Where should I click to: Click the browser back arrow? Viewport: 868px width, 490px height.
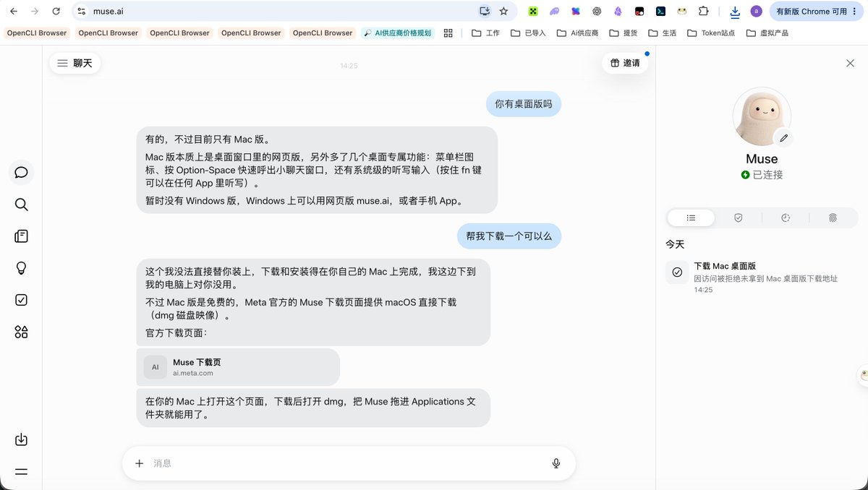[x=14, y=12]
